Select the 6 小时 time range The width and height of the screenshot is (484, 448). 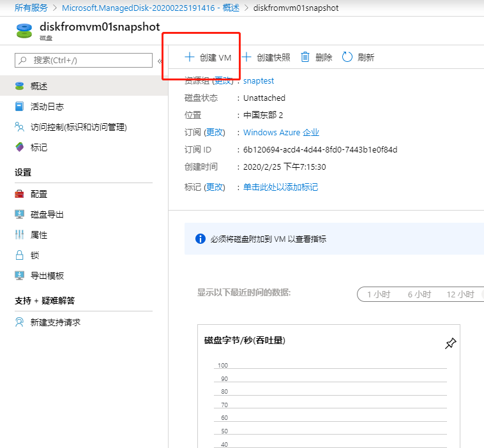[419, 294]
